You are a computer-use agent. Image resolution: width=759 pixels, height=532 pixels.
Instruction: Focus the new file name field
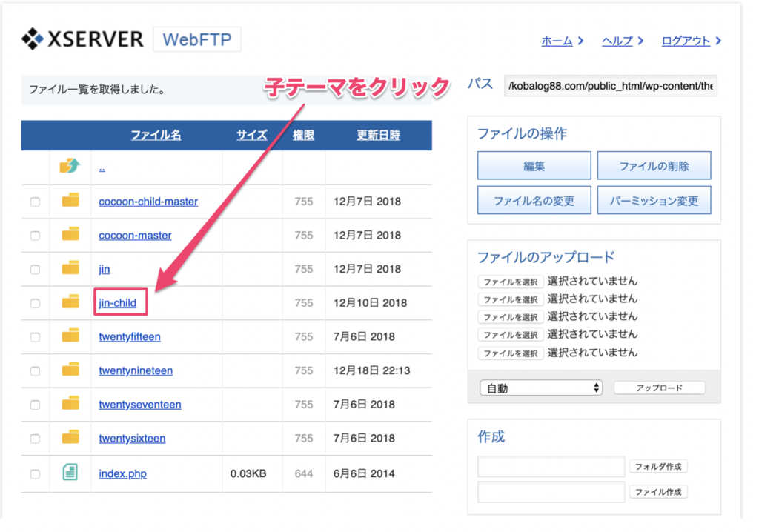(x=551, y=492)
